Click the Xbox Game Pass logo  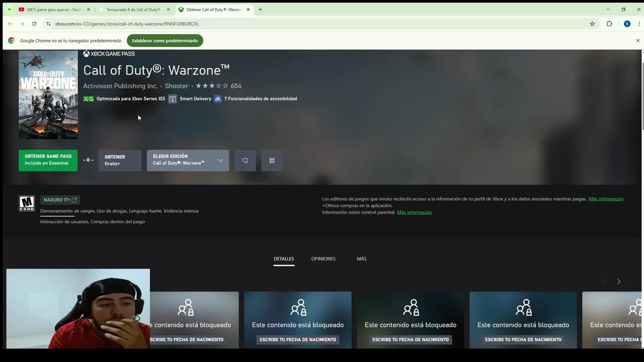pyautogui.click(x=109, y=54)
